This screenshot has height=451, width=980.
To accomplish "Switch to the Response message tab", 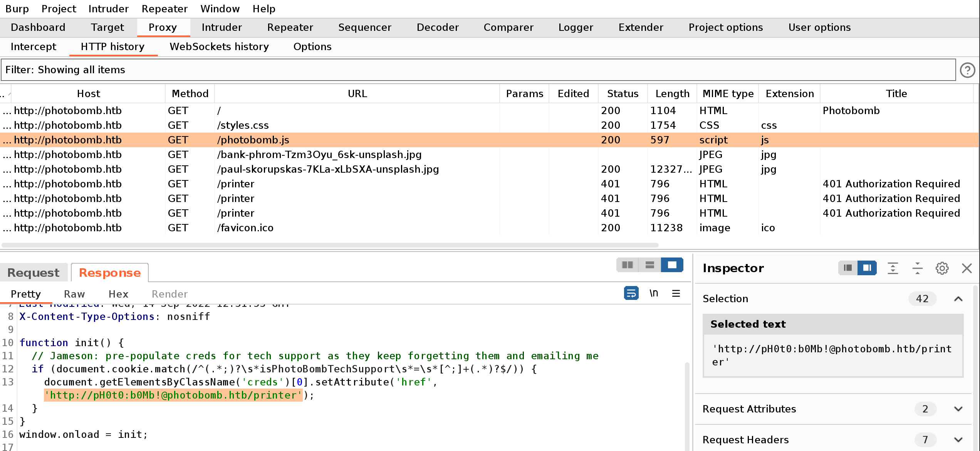I will [110, 273].
